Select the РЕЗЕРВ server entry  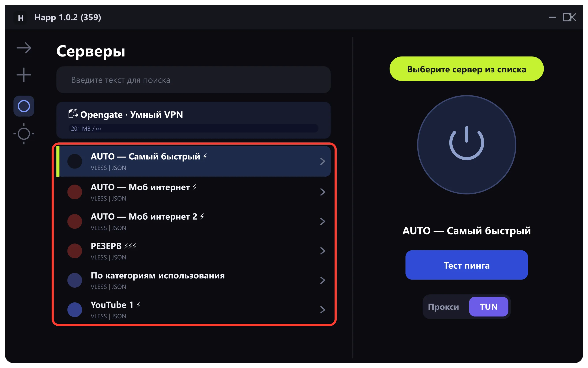194,251
